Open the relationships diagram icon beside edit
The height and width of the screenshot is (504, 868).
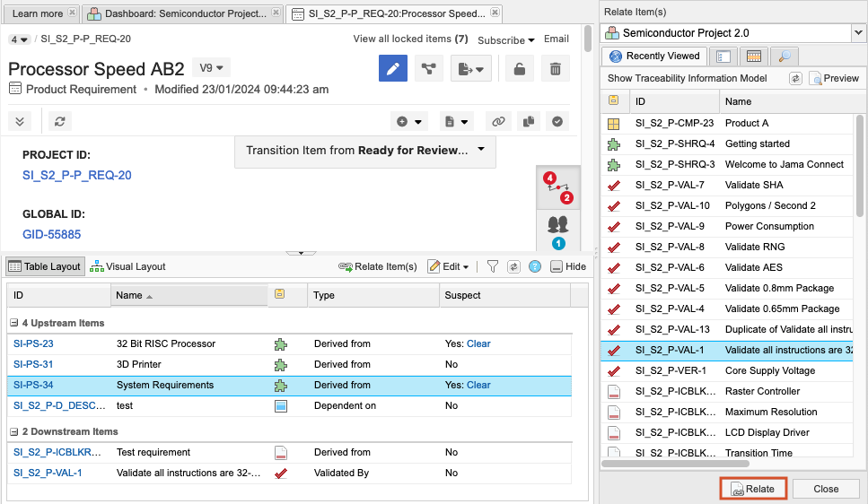click(x=429, y=68)
